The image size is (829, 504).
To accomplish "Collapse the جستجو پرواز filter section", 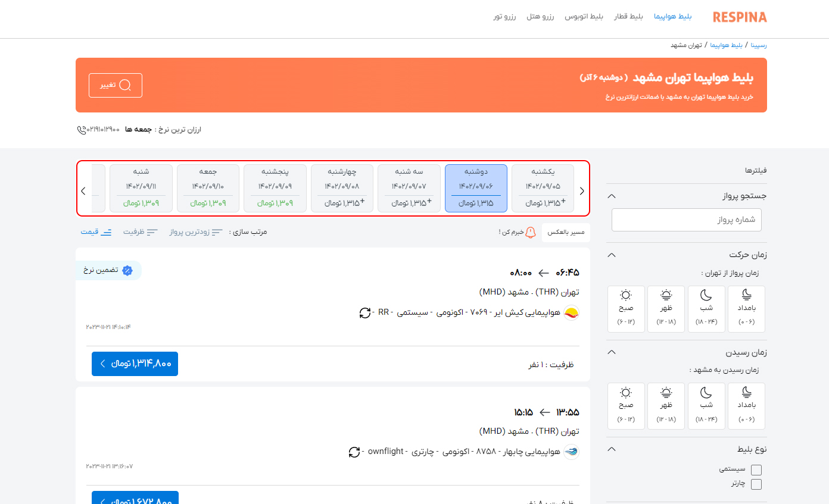I will (611, 196).
